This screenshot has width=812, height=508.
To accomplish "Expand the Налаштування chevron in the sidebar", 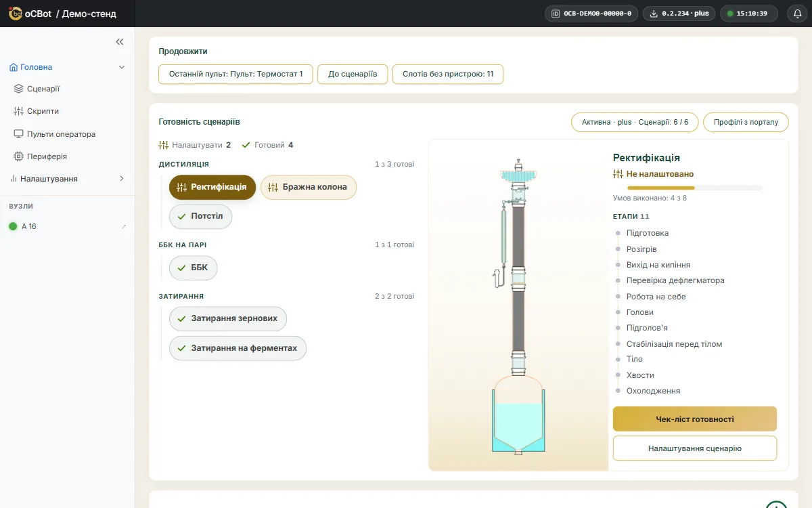I will [x=122, y=179].
